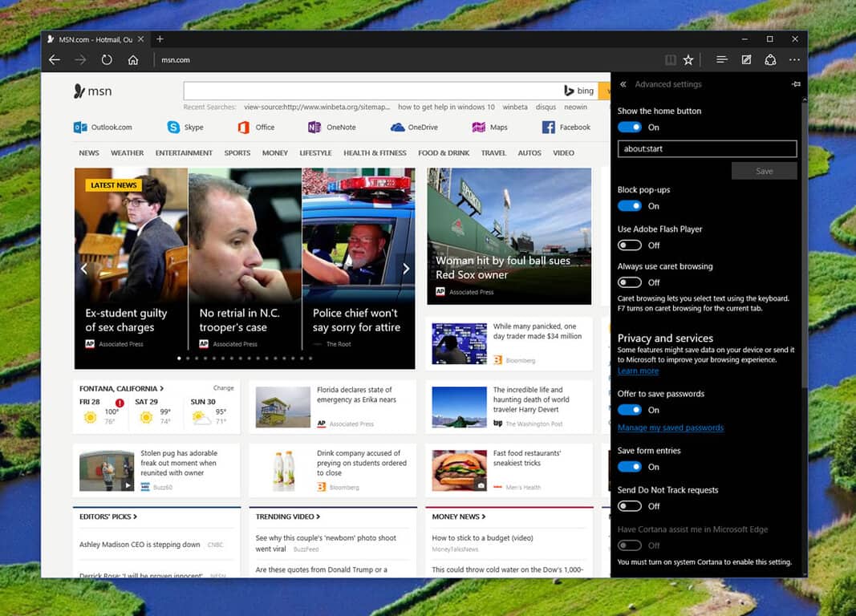Open Manage my saved passwords link

click(x=671, y=428)
